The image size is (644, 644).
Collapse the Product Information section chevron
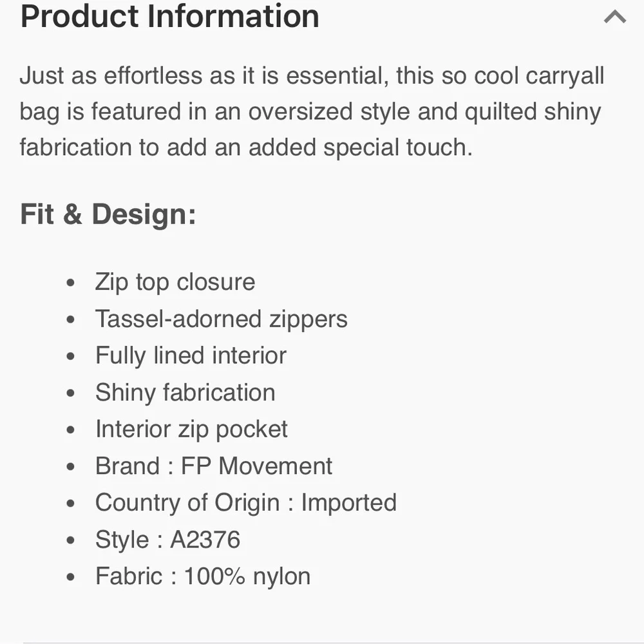[x=615, y=17]
